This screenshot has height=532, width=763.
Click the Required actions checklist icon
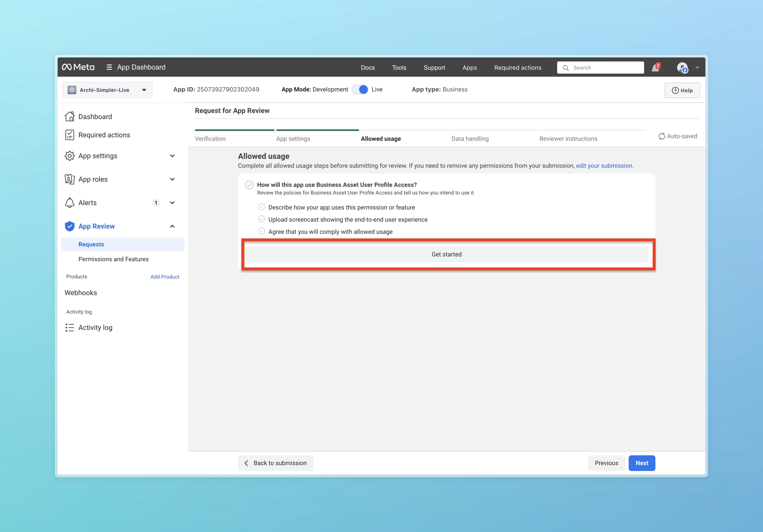(x=69, y=135)
